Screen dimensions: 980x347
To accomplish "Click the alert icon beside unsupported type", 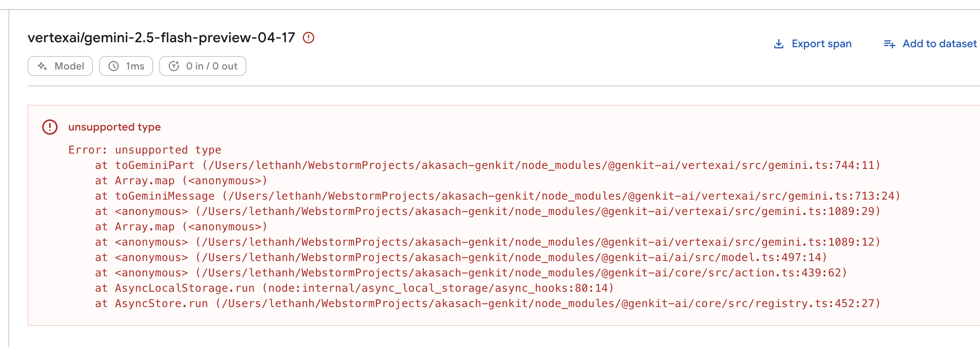I will click(x=49, y=127).
